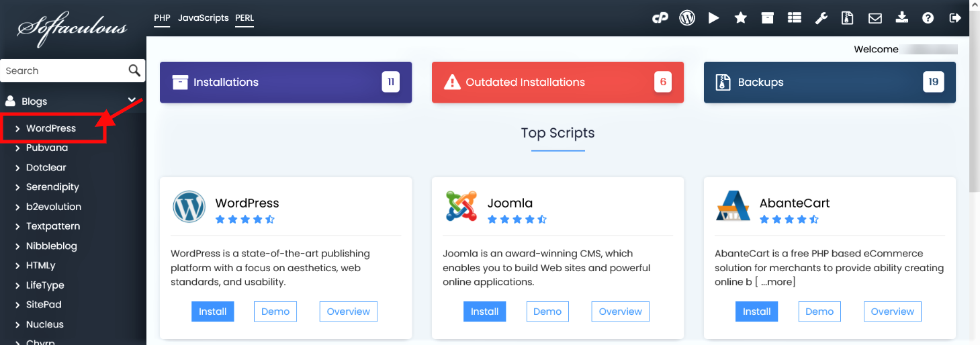Image resolution: width=980 pixels, height=345 pixels.
Task: Click the search magnifier icon
Action: (134, 70)
